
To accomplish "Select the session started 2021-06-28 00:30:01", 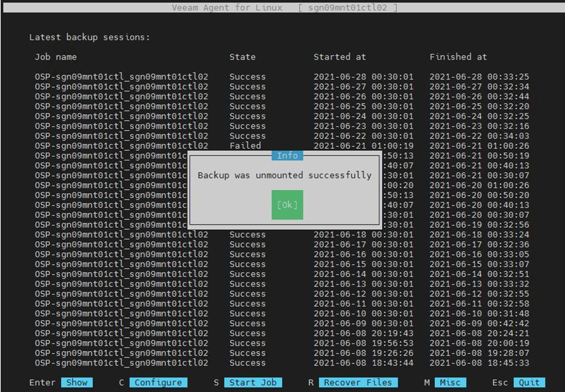I will [363, 77].
